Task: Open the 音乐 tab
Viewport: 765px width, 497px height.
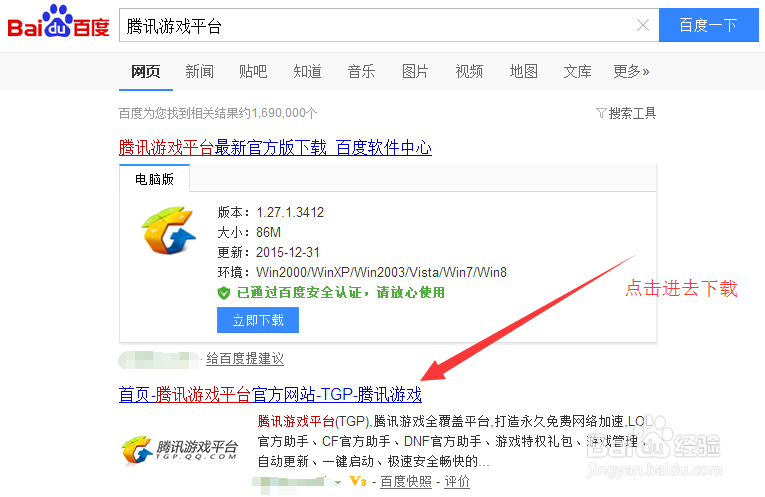Action: click(x=362, y=72)
